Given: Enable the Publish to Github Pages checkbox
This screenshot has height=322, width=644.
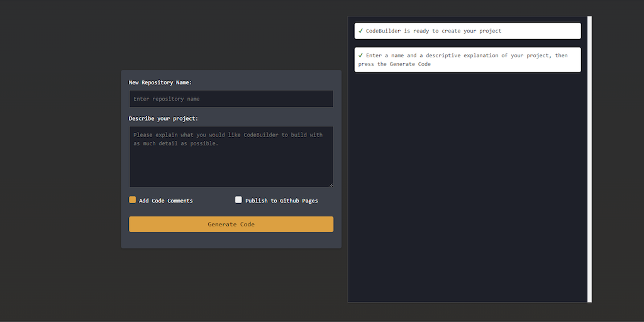Looking at the screenshot, I should coord(238,200).
